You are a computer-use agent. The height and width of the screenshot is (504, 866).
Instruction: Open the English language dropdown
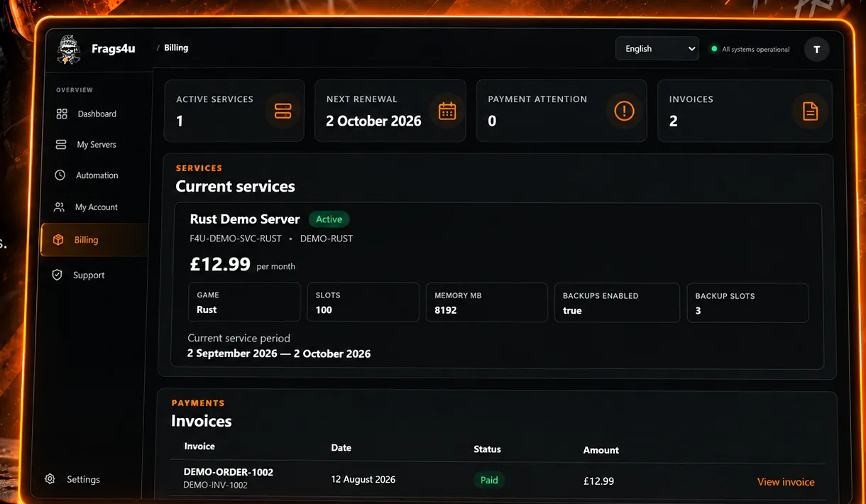(x=657, y=49)
